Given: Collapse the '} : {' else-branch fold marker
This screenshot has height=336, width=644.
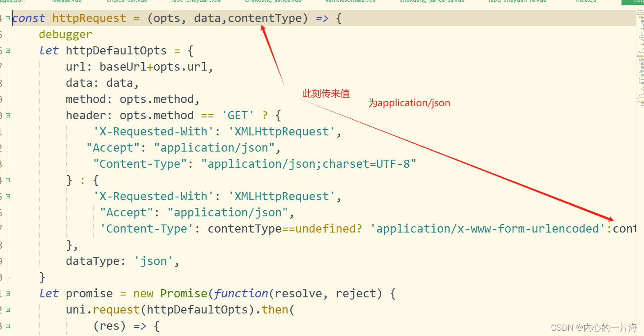Looking at the screenshot, I should pos(8,180).
